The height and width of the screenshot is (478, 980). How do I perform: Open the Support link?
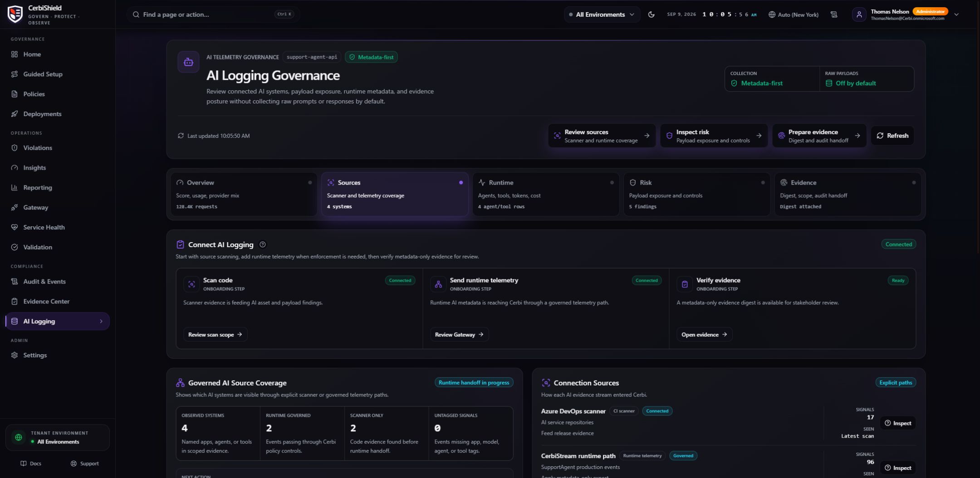[85, 463]
